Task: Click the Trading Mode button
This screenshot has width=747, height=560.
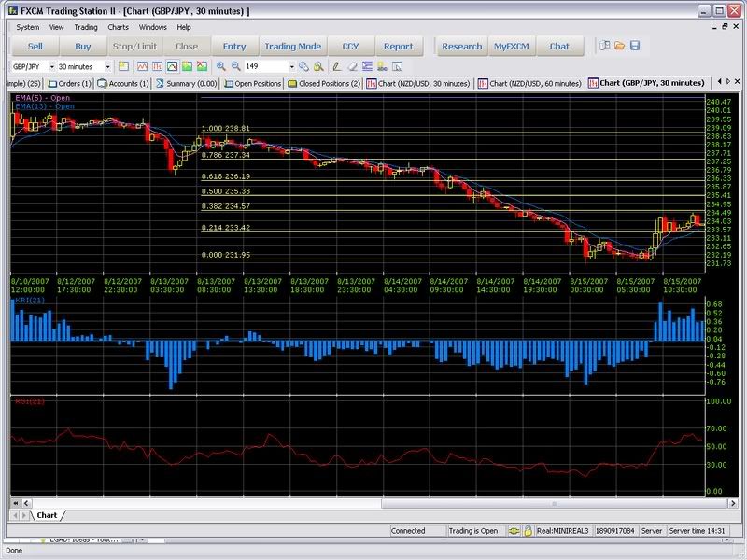Action: 293,46
